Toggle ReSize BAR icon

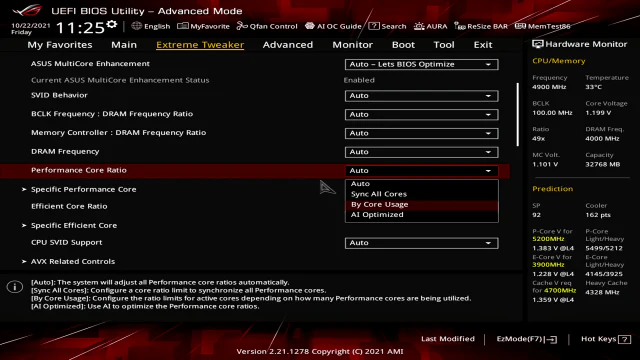point(460,26)
